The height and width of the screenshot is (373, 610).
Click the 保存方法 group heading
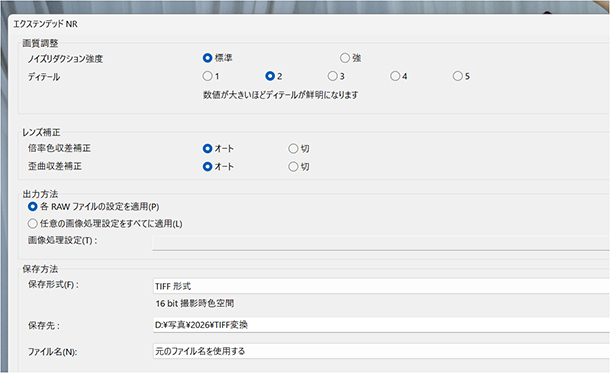coord(40,269)
